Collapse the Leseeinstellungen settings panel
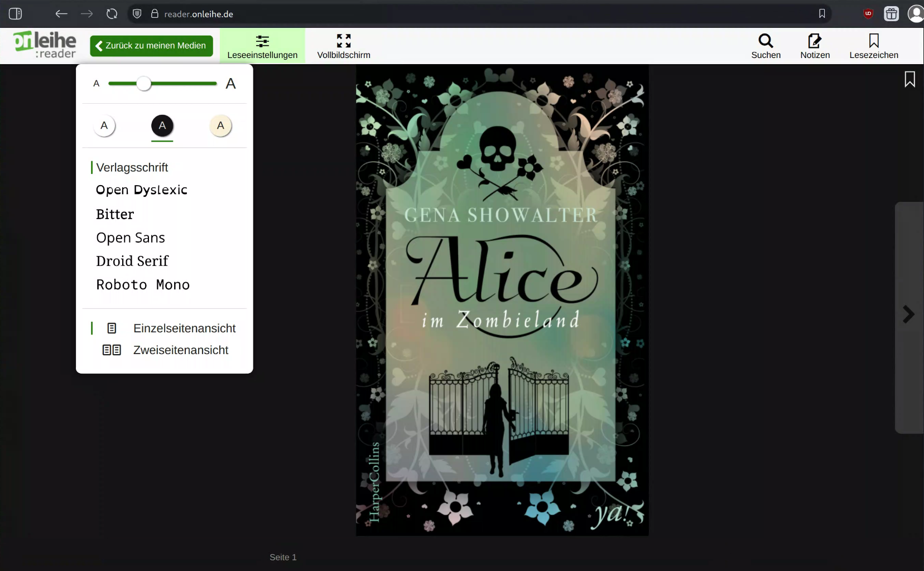924x571 pixels. [262, 46]
